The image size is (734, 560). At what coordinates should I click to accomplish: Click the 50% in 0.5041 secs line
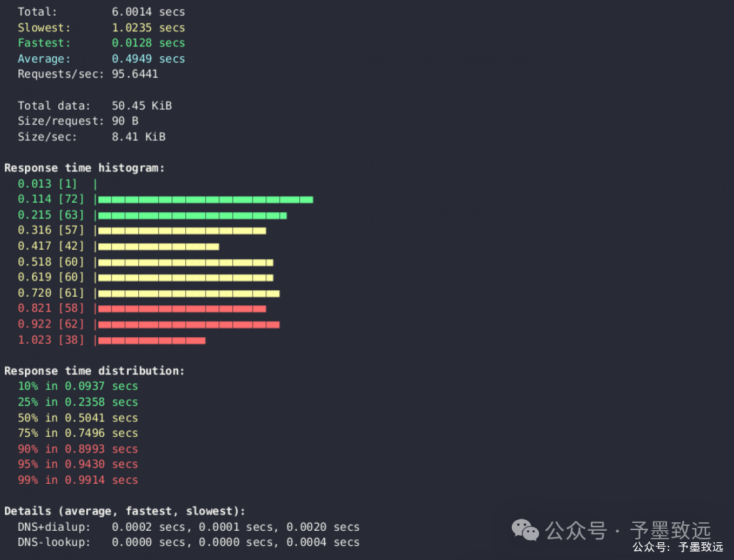point(78,418)
